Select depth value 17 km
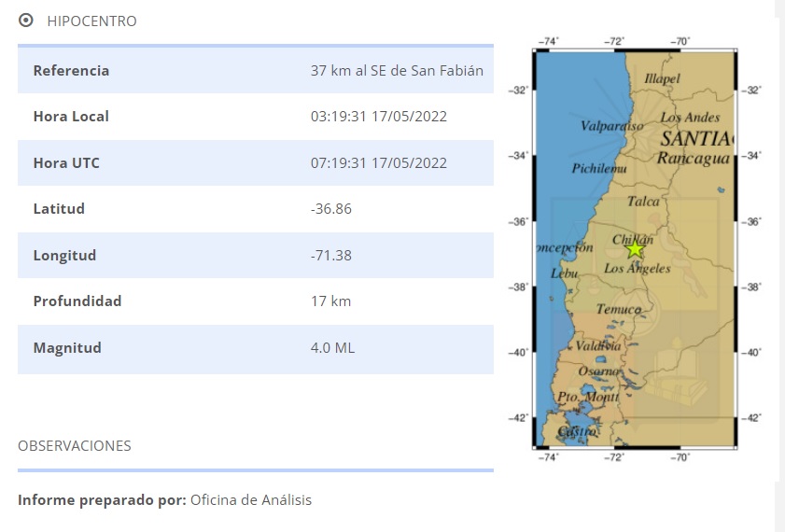Image resolution: width=785 pixels, height=532 pixels. tap(330, 301)
